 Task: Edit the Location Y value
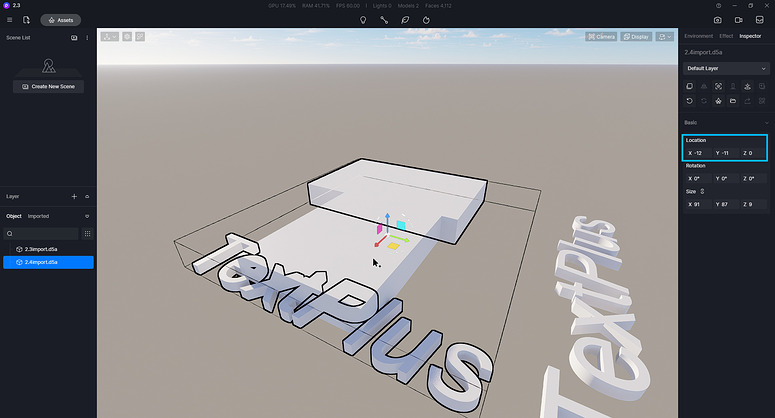pos(725,153)
